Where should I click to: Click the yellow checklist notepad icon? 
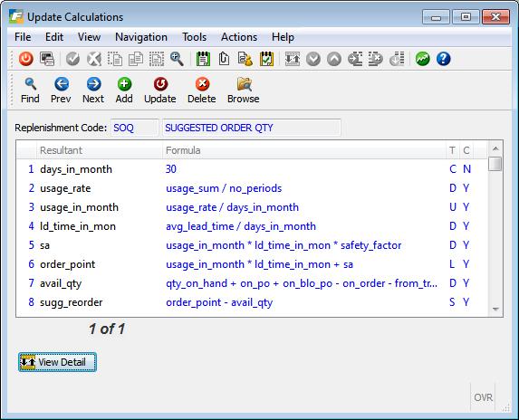pos(266,59)
